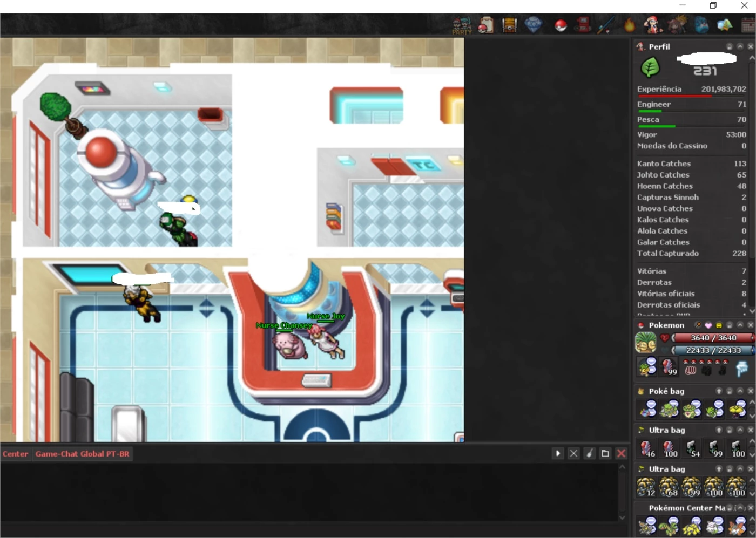Click Nurse Chansey behind the counter
The width and height of the screenshot is (756, 538).
(x=291, y=345)
